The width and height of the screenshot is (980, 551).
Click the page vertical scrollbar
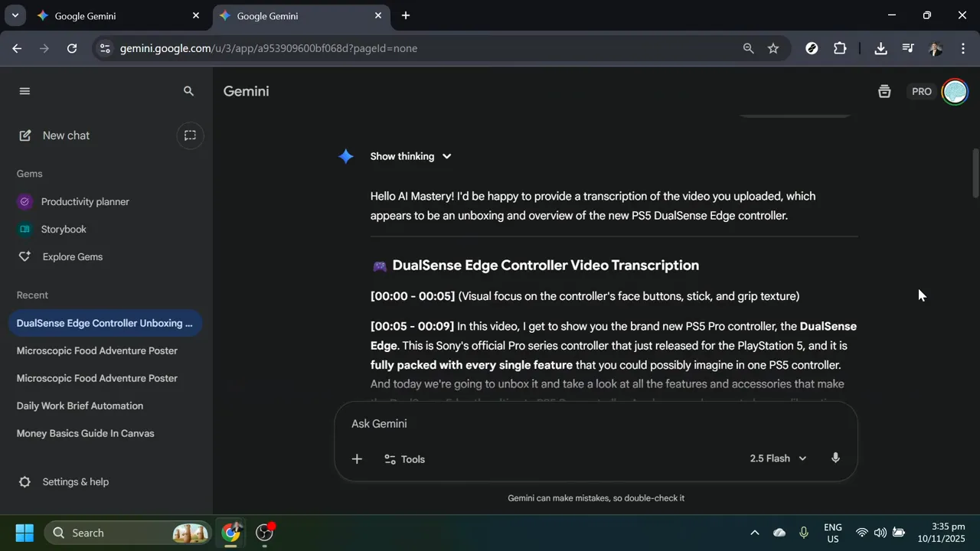point(975,174)
